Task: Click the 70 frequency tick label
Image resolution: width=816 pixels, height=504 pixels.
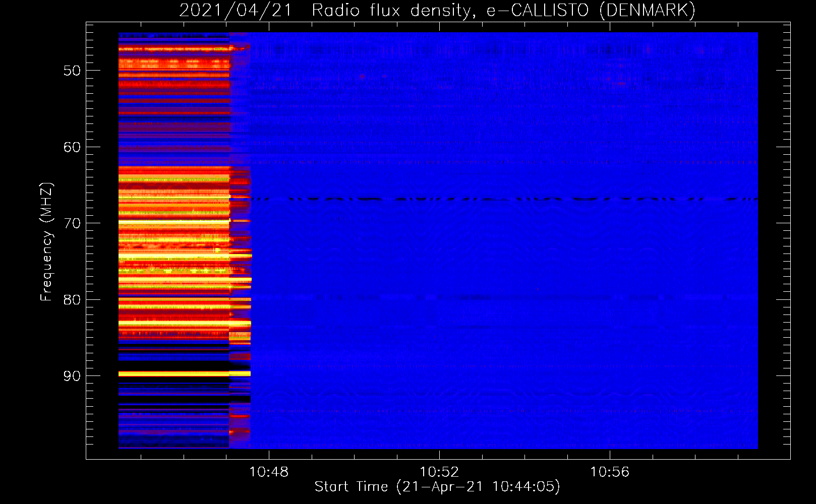Action: tap(72, 223)
